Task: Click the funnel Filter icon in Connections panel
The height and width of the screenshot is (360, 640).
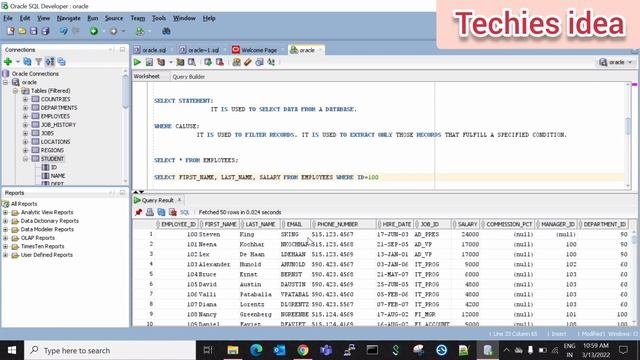Action: pos(38,62)
